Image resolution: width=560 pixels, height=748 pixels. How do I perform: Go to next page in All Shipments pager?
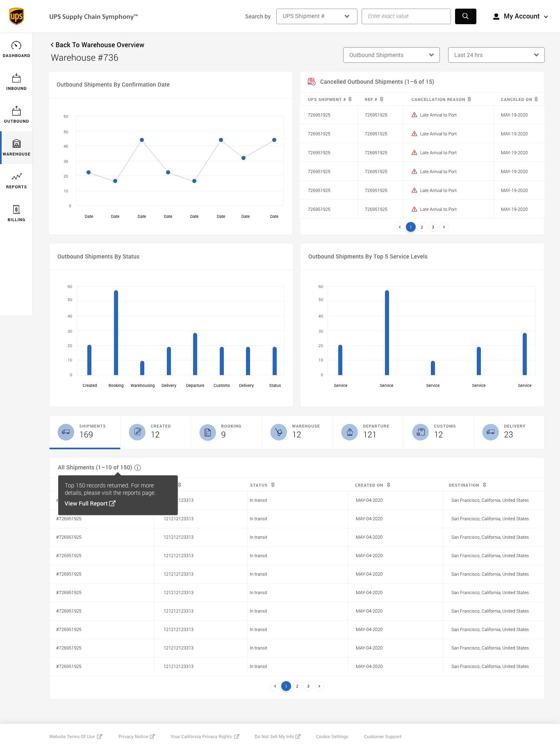click(x=319, y=686)
